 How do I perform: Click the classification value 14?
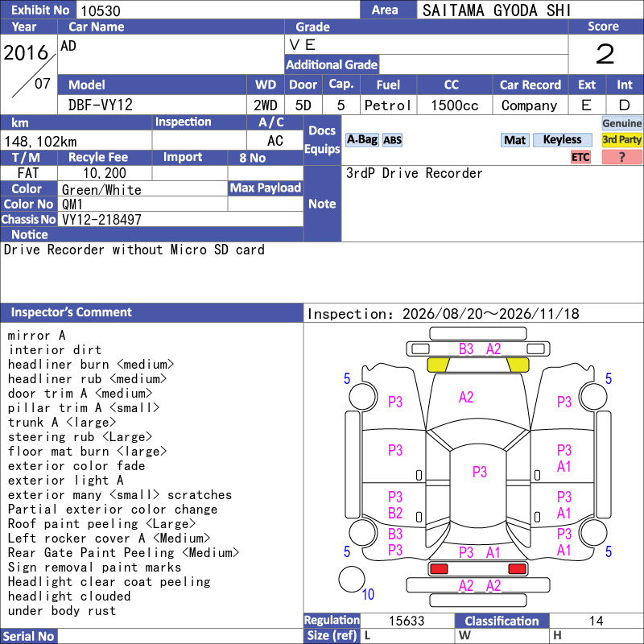(x=596, y=621)
